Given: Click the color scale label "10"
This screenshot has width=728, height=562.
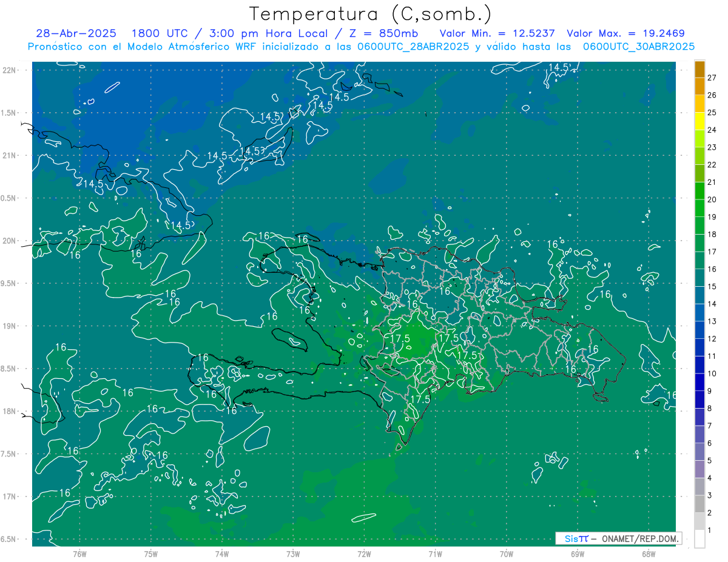Looking at the screenshot, I should (712, 373).
